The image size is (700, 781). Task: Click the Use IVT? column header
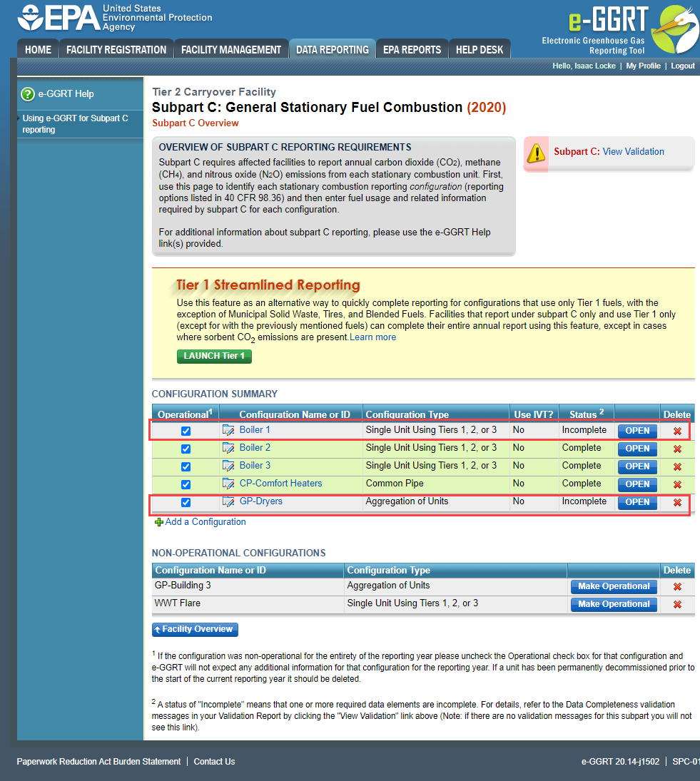534,414
